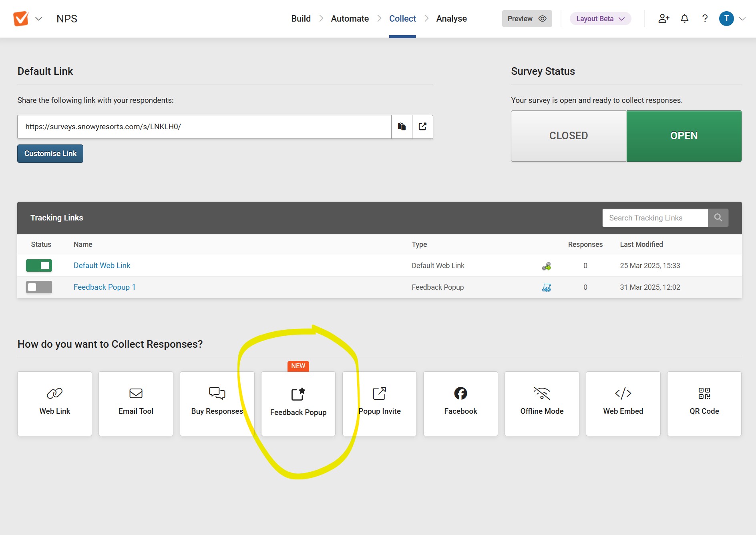Click the notifications bell icon
Viewport: 756px width, 535px height.
684,18
